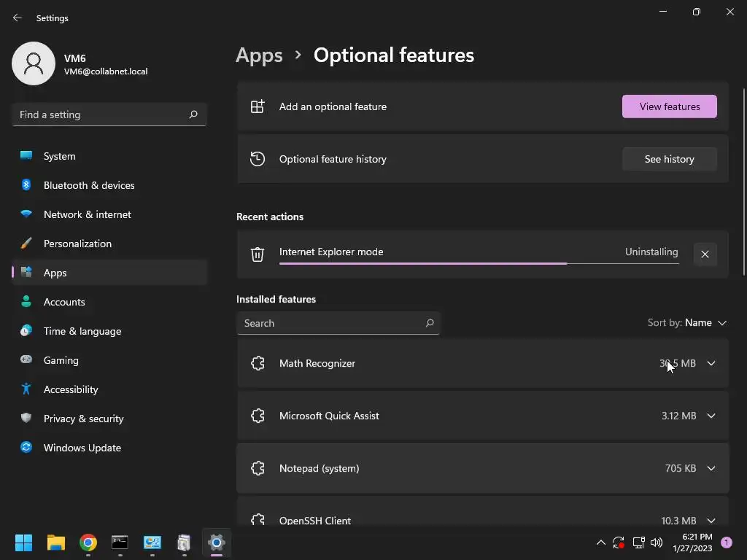
Task: Open Accessibility settings
Action: (109, 389)
